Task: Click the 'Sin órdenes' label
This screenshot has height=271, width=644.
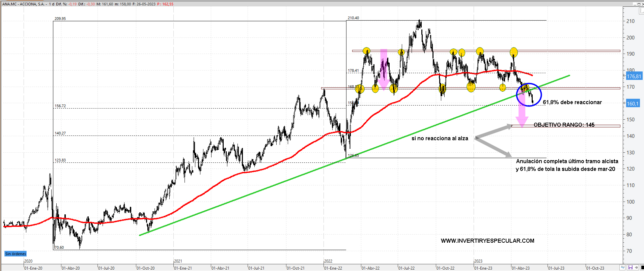Action: point(16,254)
